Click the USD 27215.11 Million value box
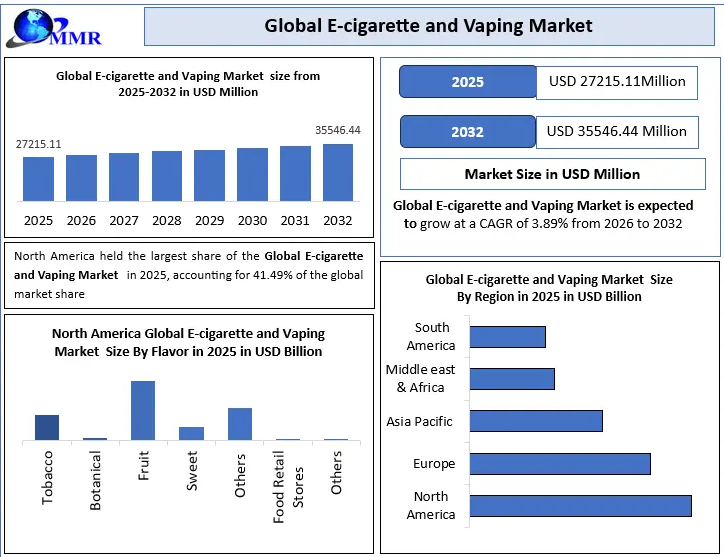The width and height of the screenshot is (724, 557). tap(616, 82)
